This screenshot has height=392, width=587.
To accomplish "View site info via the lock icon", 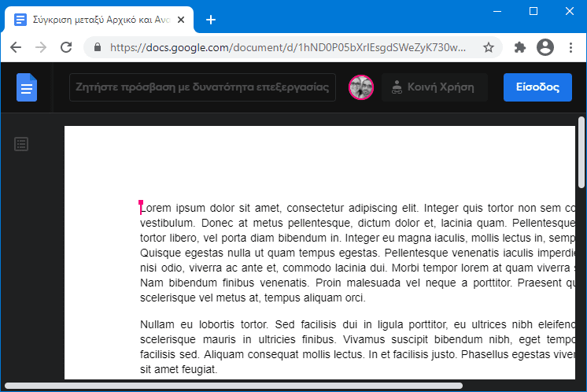I will coord(98,47).
